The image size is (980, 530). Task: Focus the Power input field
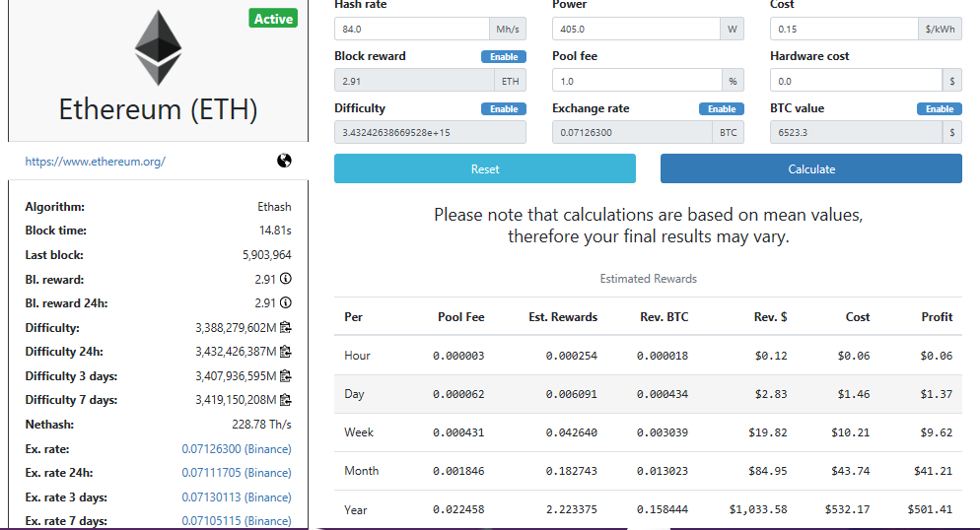pyautogui.click(x=636, y=29)
